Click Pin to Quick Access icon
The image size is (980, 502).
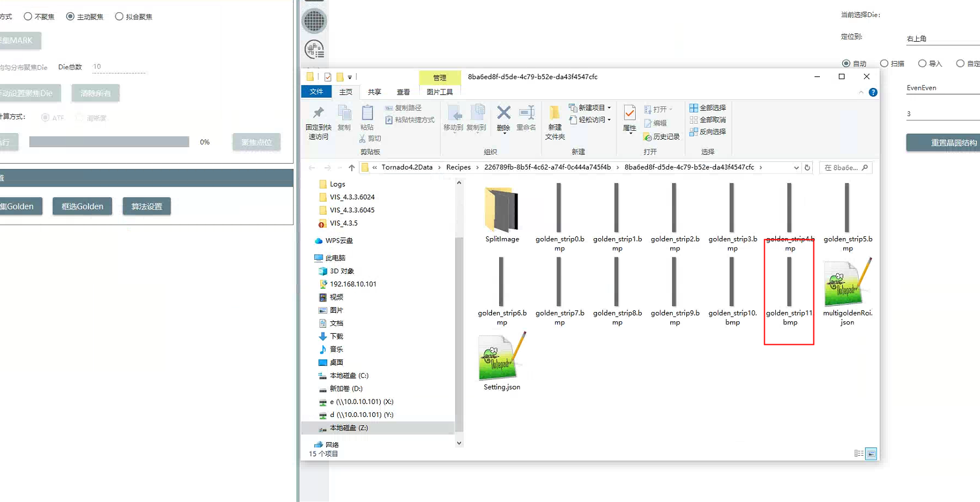tap(318, 113)
